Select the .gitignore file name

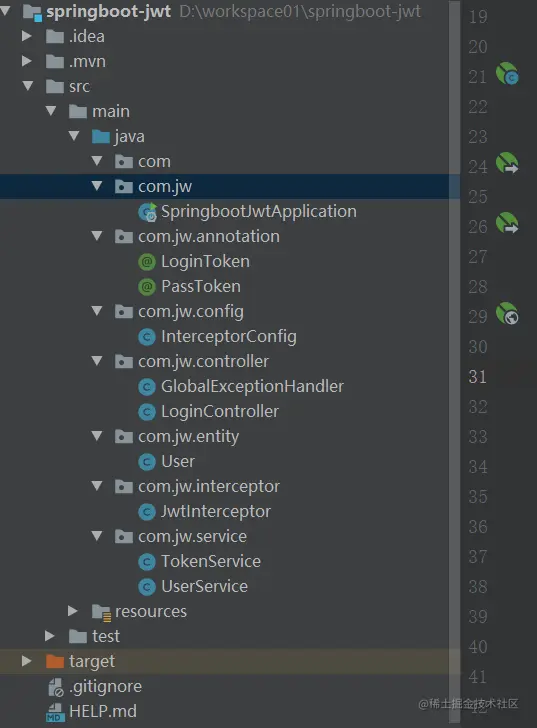click(x=105, y=686)
